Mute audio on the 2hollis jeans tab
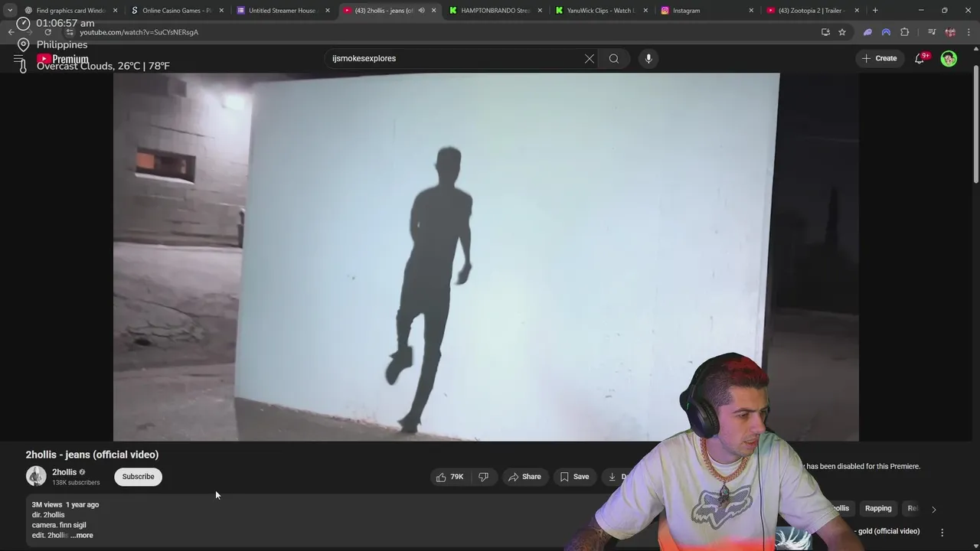The height and width of the screenshot is (551, 980). click(x=421, y=11)
